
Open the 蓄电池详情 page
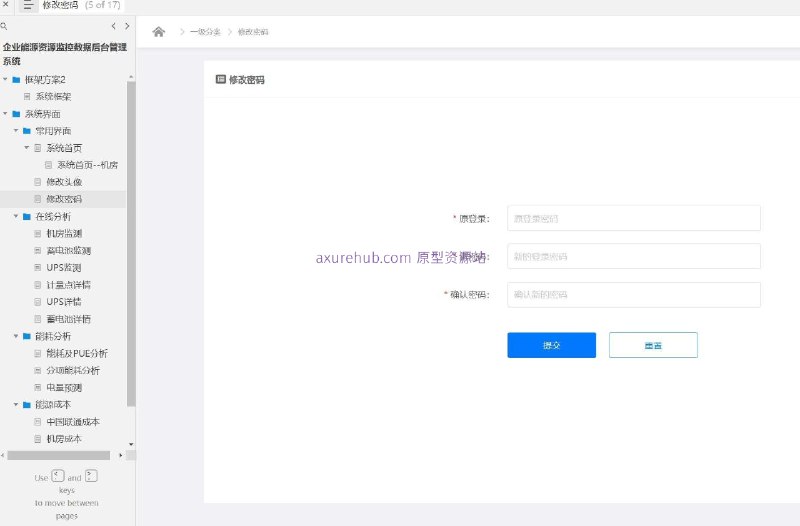coord(68,319)
